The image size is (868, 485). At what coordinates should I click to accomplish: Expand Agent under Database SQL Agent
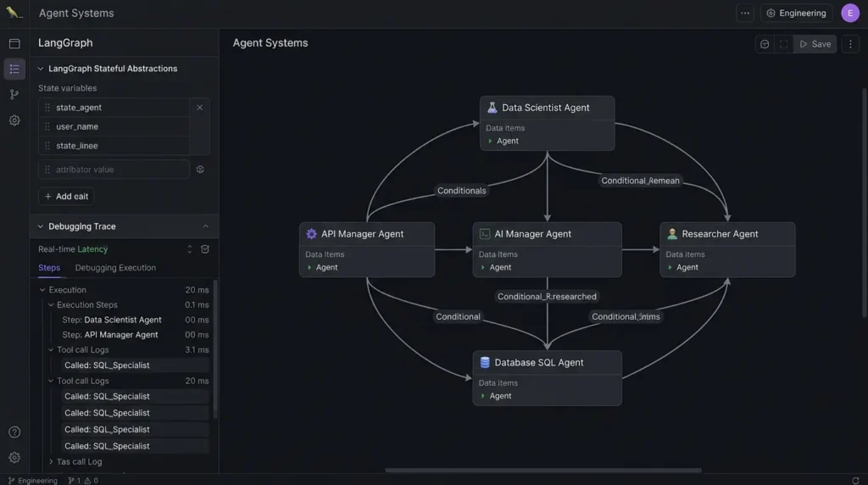(x=482, y=396)
